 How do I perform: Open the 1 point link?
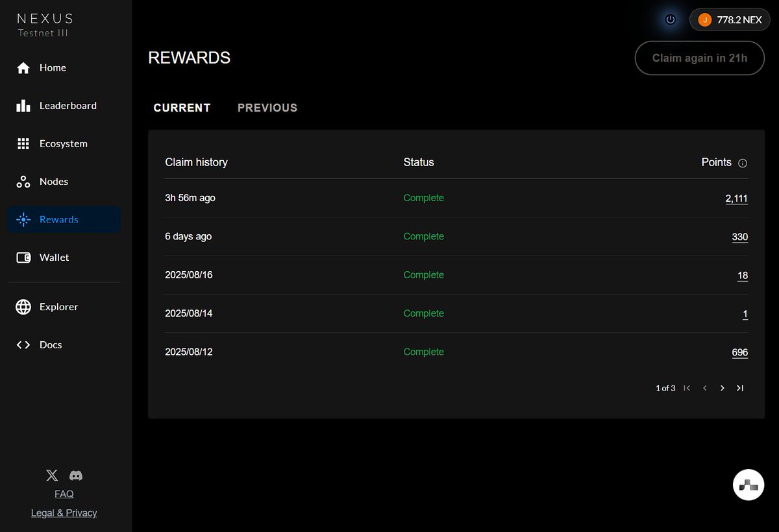click(x=745, y=314)
